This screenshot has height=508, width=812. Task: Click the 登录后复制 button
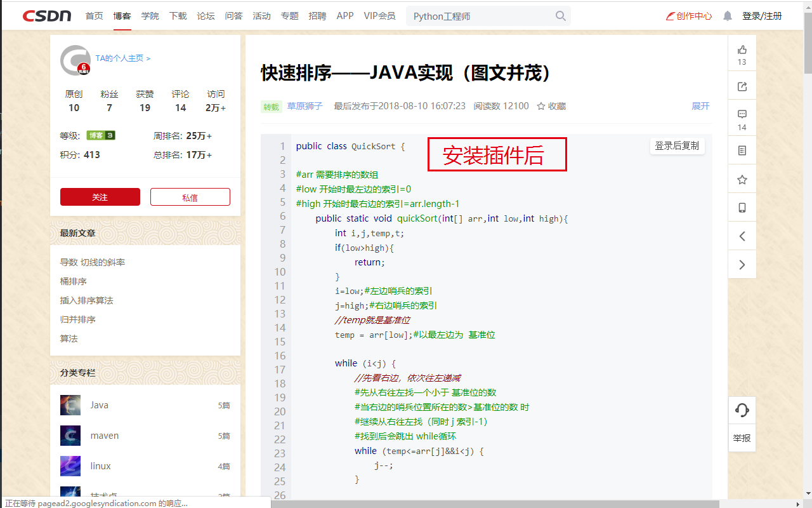677,146
